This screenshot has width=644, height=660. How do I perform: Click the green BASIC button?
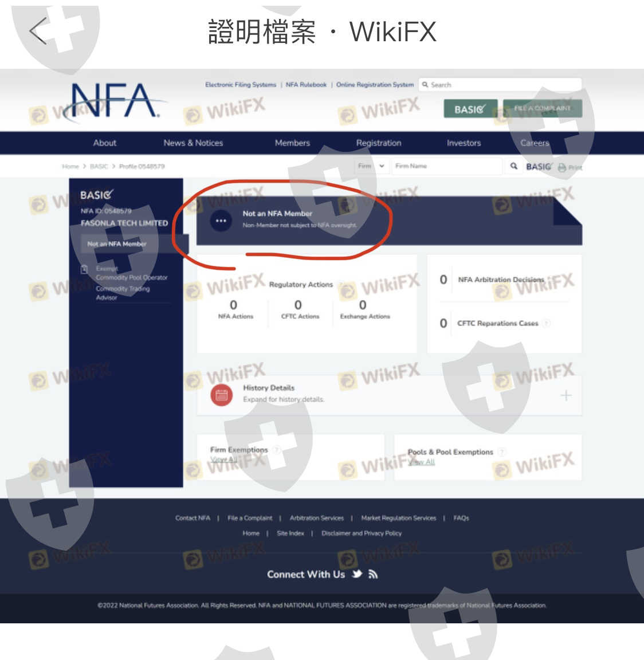pyautogui.click(x=470, y=109)
